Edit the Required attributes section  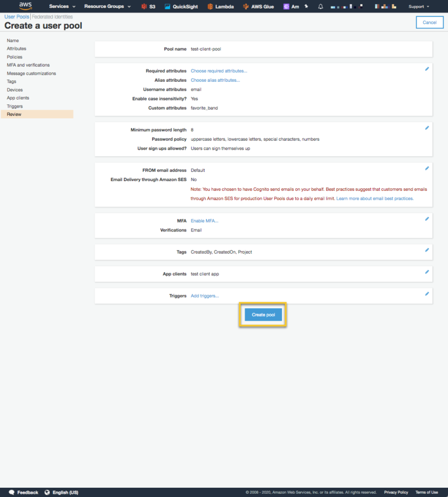[426, 69]
